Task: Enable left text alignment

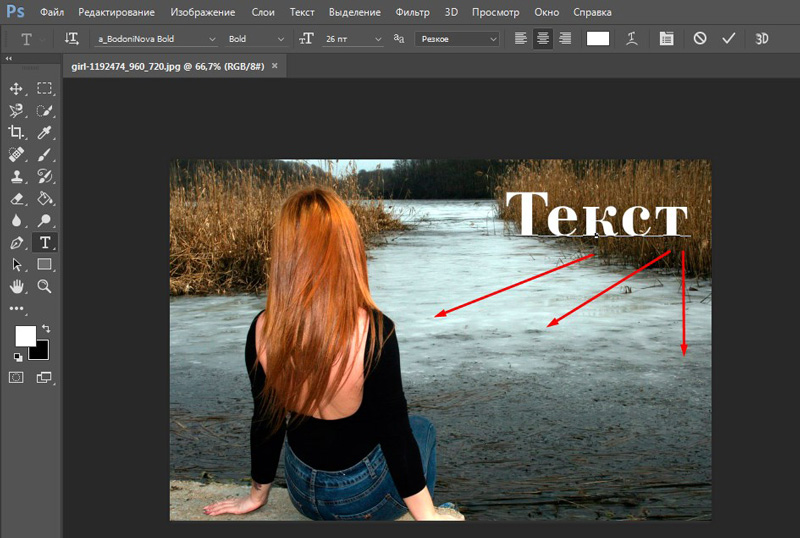Action: [520, 38]
